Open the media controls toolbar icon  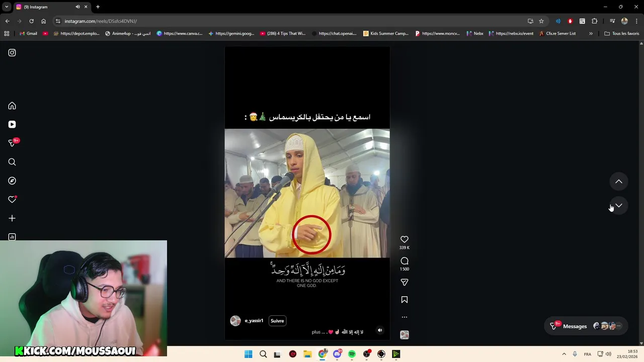pos(612,21)
